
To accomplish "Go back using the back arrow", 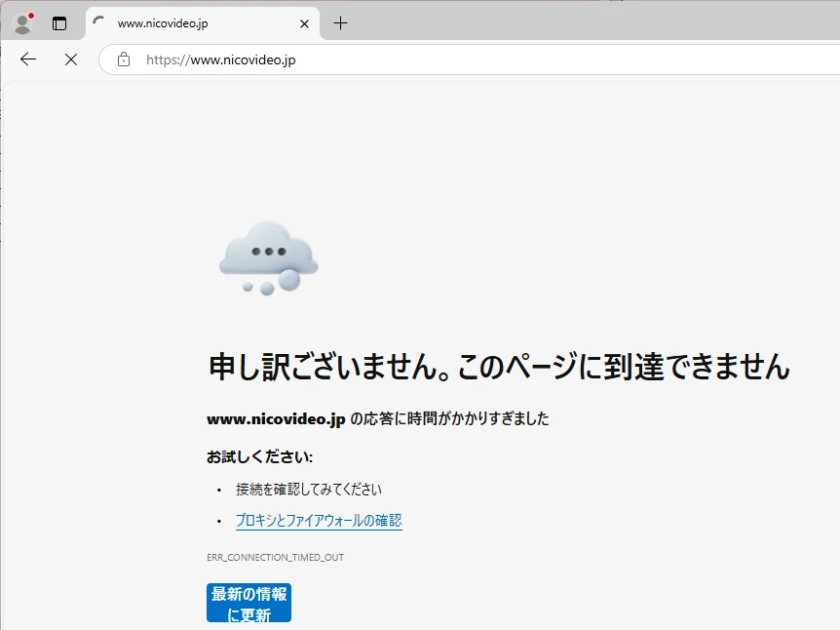I will click(28, 59).
